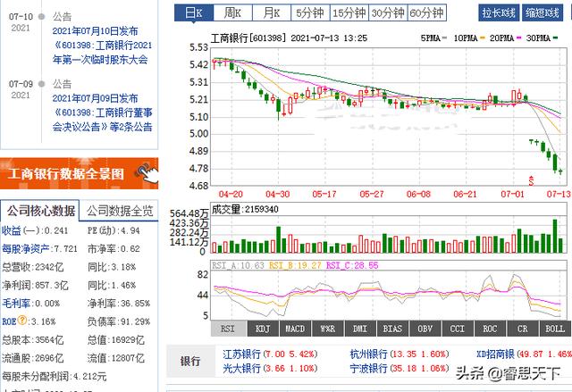Click the 江苏银行 stock link
The image size is (572, 392).
point(242,354)
